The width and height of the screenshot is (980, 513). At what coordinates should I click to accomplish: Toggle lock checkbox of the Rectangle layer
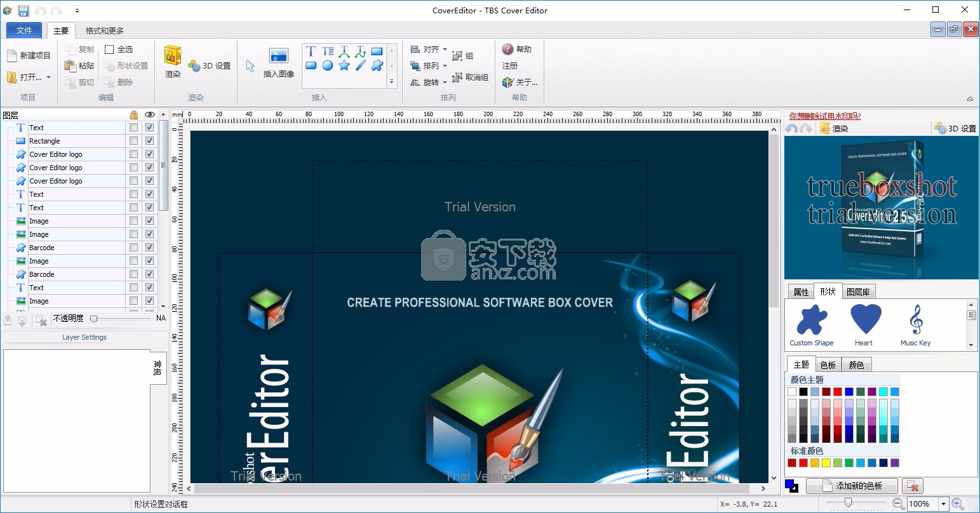tap(133, 140)
